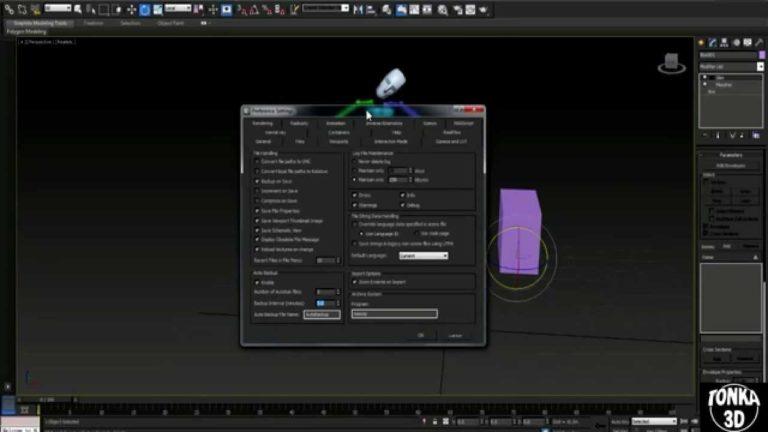Open reference coordinate system dropdown

pos(178,8)
